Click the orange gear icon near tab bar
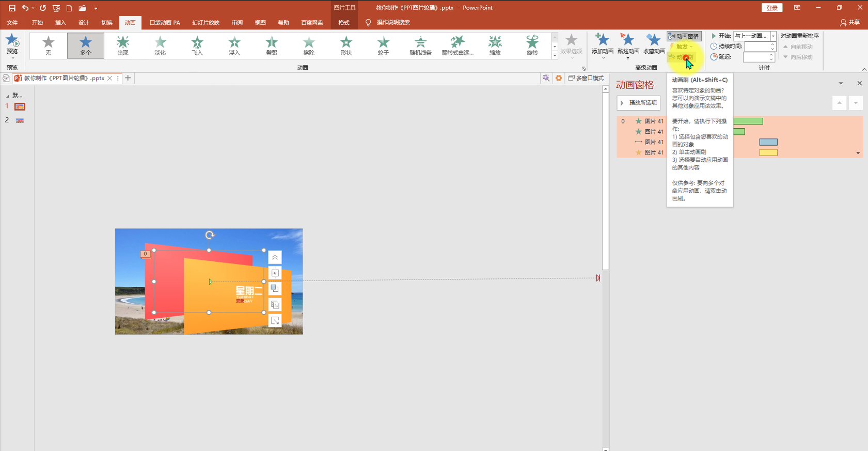The width and height of the screenshot is (868, 451). click(558, 78)
